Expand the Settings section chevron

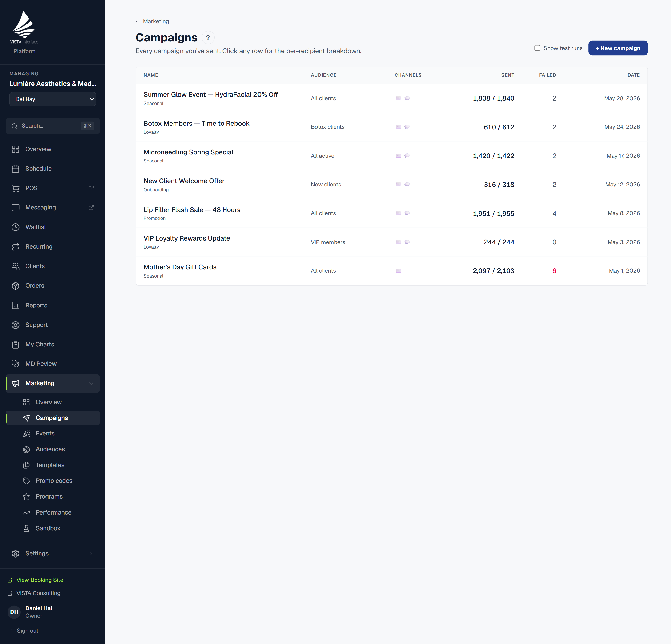point(91,554)
